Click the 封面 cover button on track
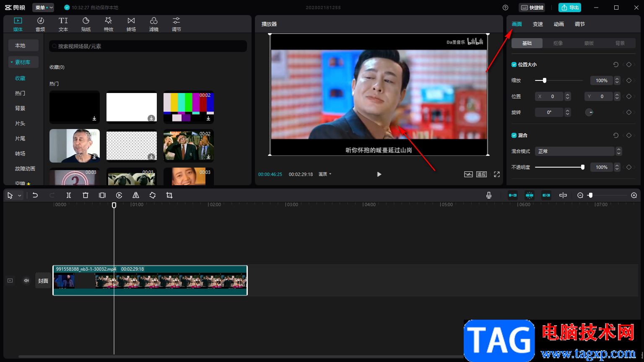644x362 pixels. coord(43,281)
